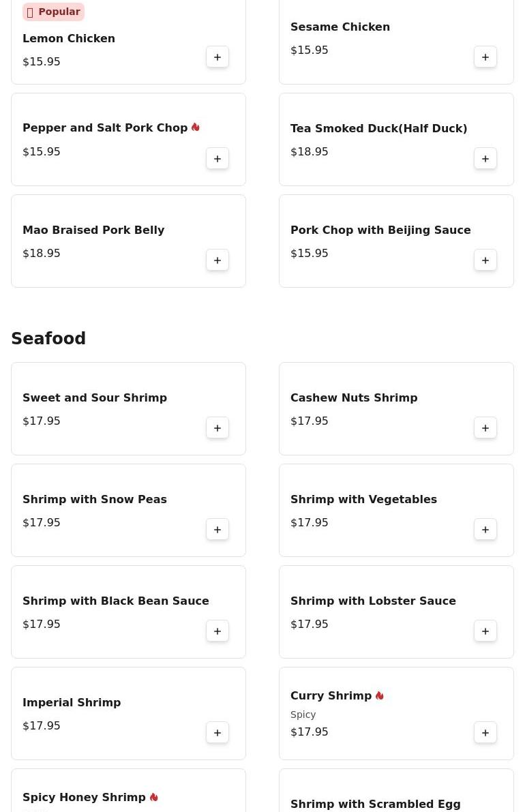Screen dimensions: 525x812
Task: Add Sweet and Sour Shrimp
Action: pyautogui.click(x=217, y=428)
